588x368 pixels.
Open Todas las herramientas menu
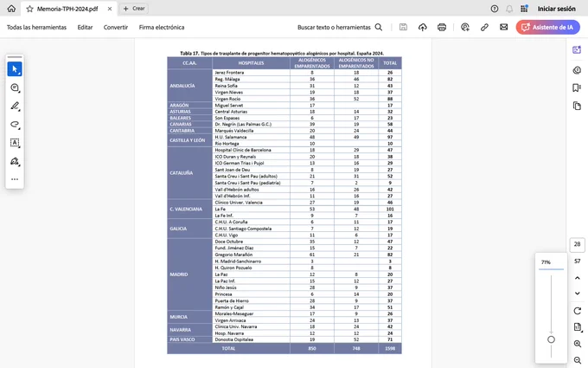(36, 27)
